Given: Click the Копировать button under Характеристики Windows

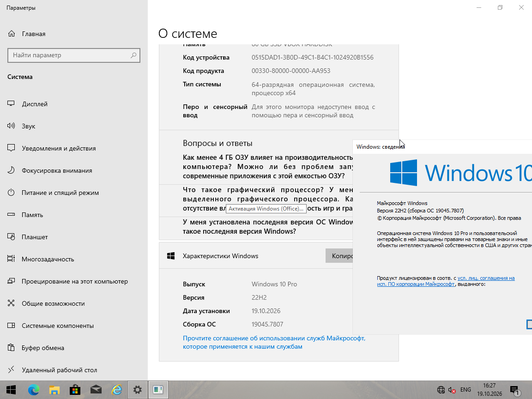Looking at the screenshot, I should click(339, 256).
